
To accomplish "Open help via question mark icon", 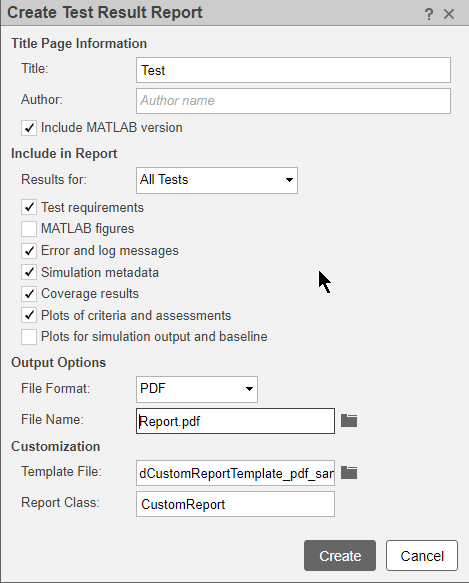I will tap(428, 14).
